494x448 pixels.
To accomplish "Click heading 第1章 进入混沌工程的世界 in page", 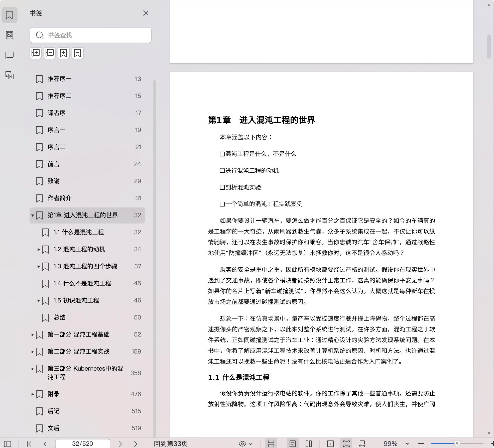I will point(262,120).
